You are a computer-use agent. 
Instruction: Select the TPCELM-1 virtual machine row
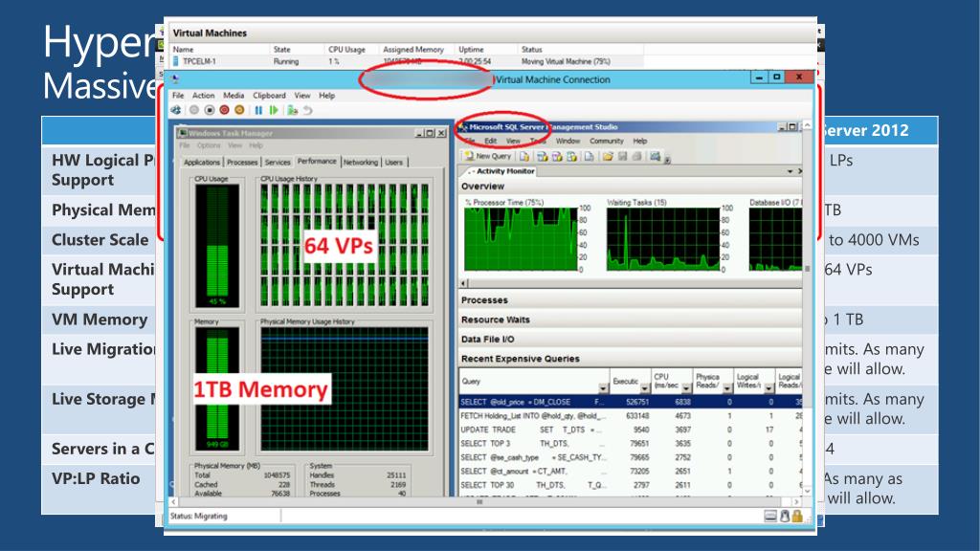pyautogui.click(x=407, y=62)
